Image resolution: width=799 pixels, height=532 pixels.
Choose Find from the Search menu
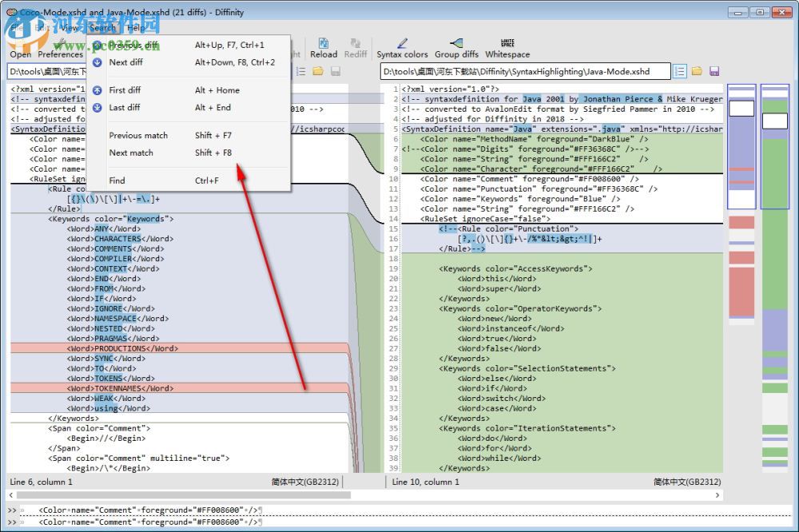[x=117, y=181]
